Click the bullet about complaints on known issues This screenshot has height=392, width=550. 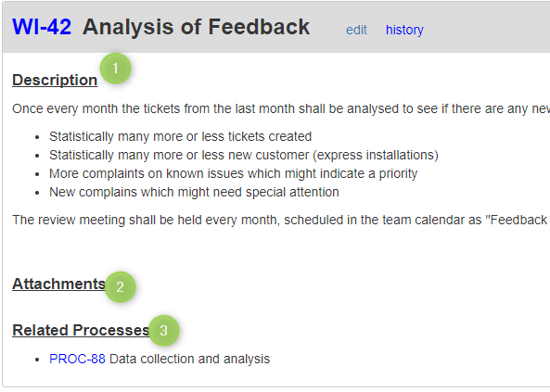tap(233, 173)
